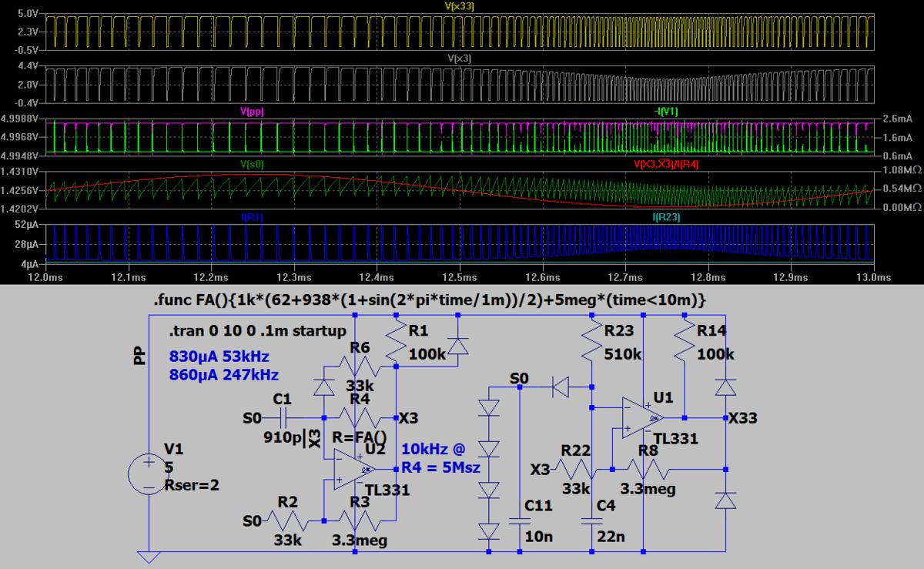Viewport: 924px width, 569px height.
Task: Click the .func FA() directive text
Action: [x=430, y=300]
